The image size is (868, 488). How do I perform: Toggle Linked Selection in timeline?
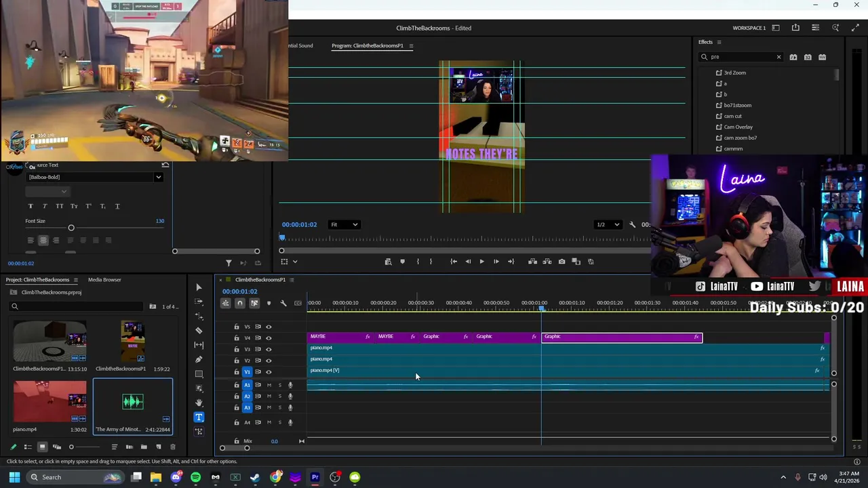tap(254, 303)
